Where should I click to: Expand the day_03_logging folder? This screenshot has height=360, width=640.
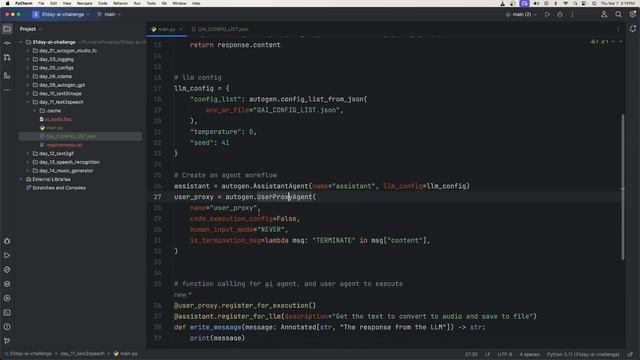click(28, 59)
